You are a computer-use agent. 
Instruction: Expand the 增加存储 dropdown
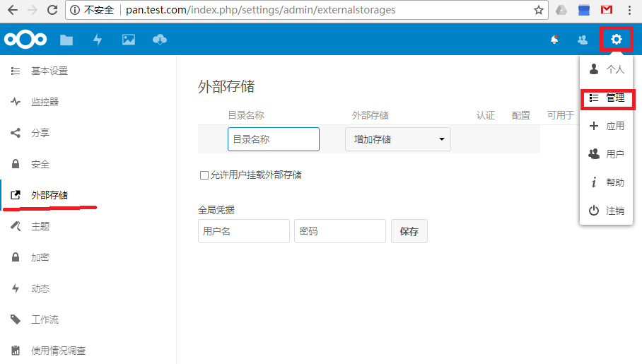(x=398, y=139)
